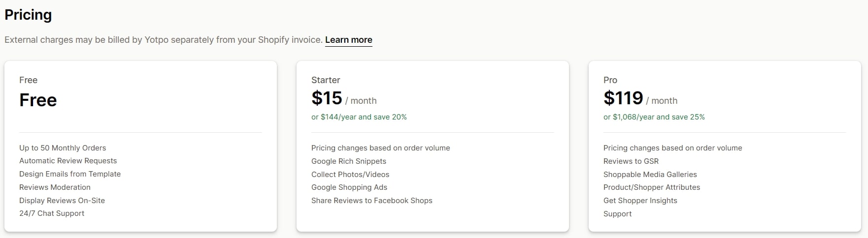Click the Pro plan name
Image resolution: width=868 pixels, height=238 pixels.
click(x=610, y=80)
